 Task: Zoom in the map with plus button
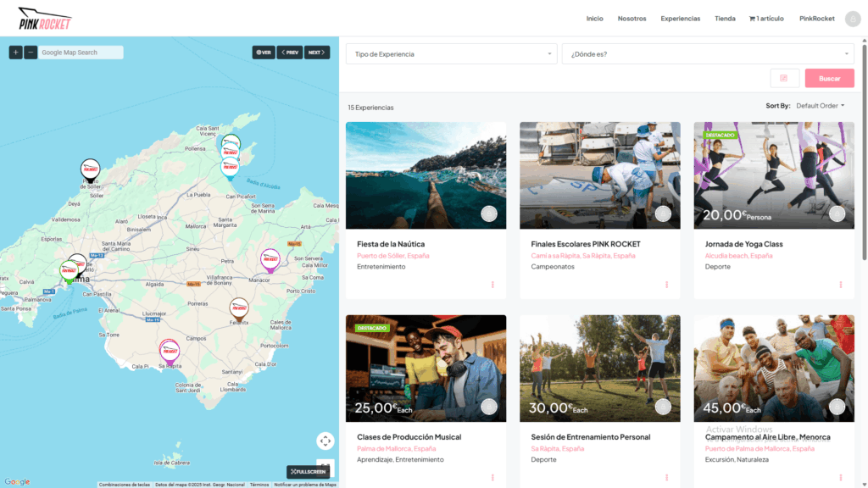point(15,53)
